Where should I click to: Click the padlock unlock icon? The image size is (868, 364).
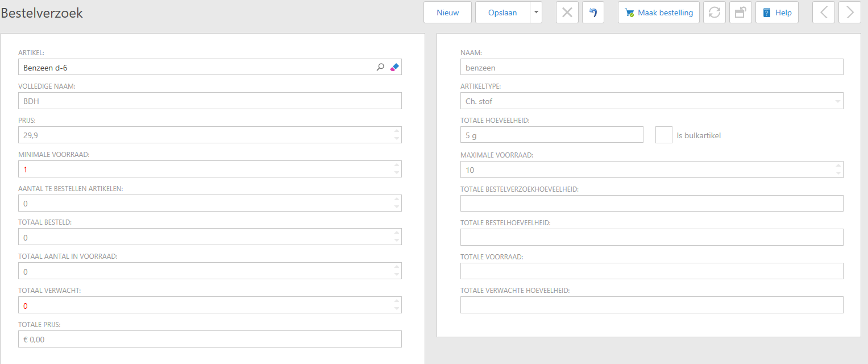click(x=740, y=13)
